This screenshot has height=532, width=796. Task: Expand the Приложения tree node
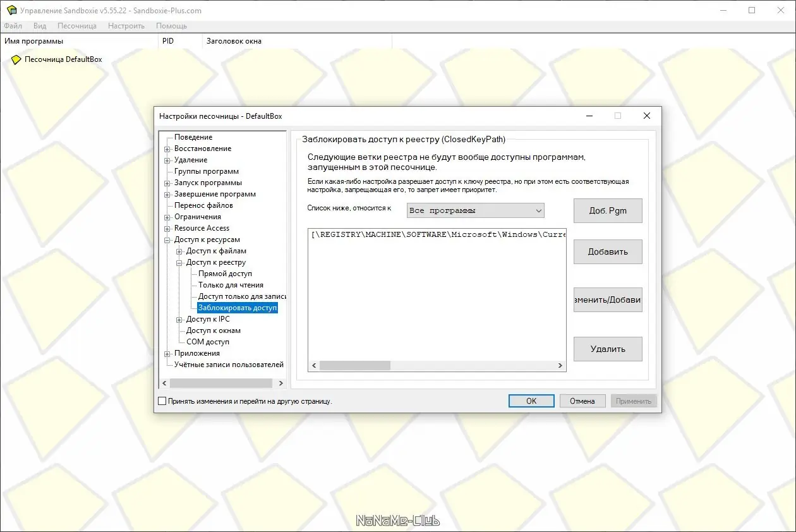point(167,354)
